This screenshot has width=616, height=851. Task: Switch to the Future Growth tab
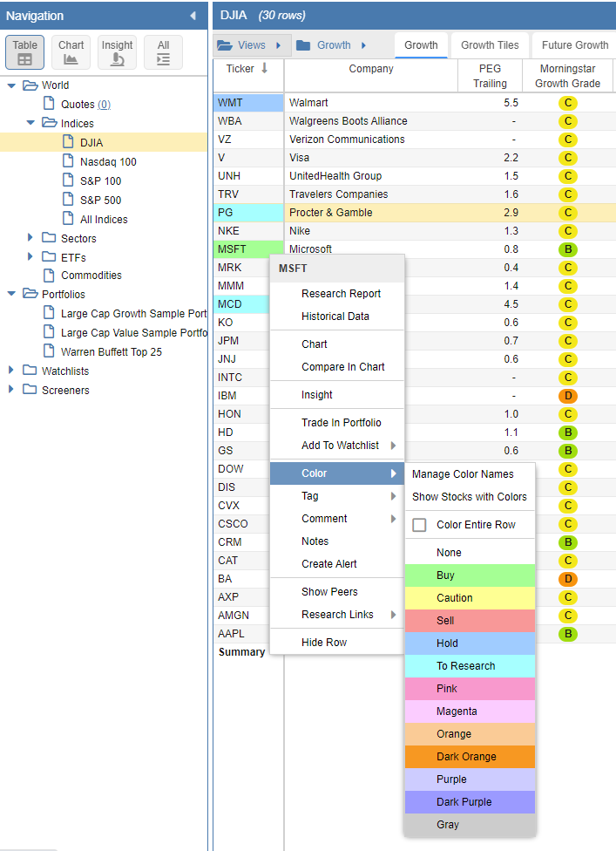(574, 45)
